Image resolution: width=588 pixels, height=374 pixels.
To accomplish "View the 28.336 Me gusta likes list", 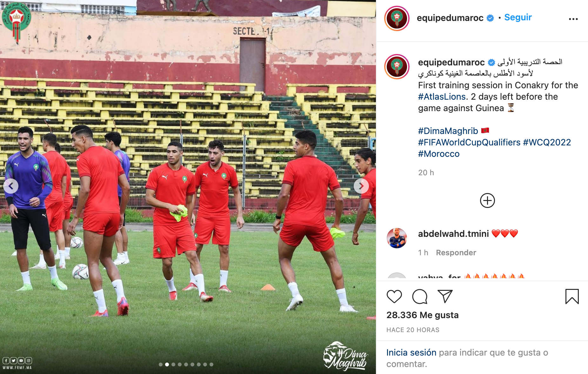I will [x=422, y=315].
